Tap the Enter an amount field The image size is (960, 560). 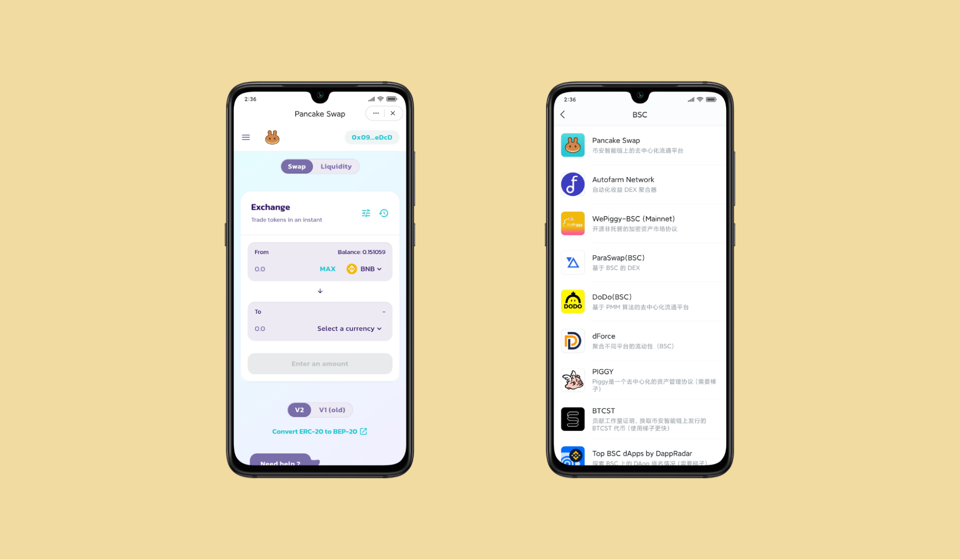point(319,363)
